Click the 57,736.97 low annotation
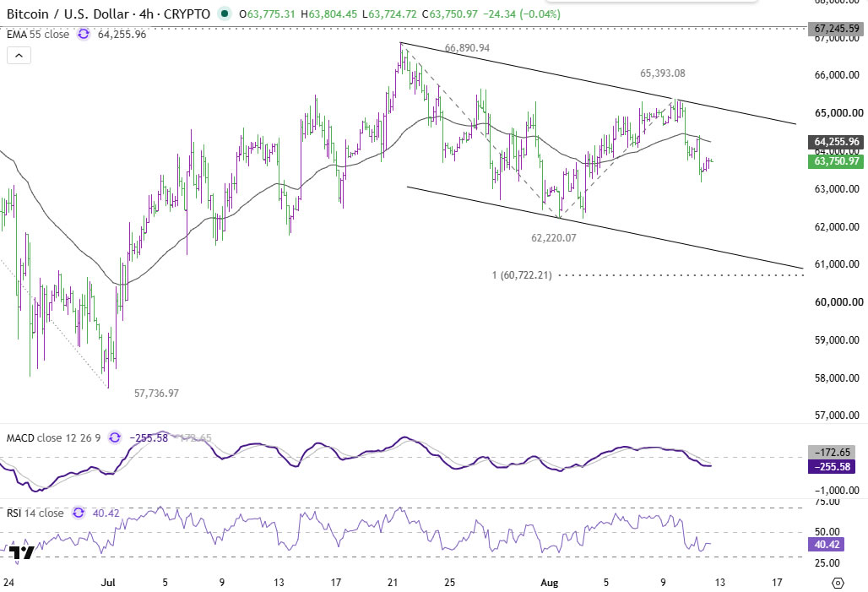 click(x=157, y=394)
